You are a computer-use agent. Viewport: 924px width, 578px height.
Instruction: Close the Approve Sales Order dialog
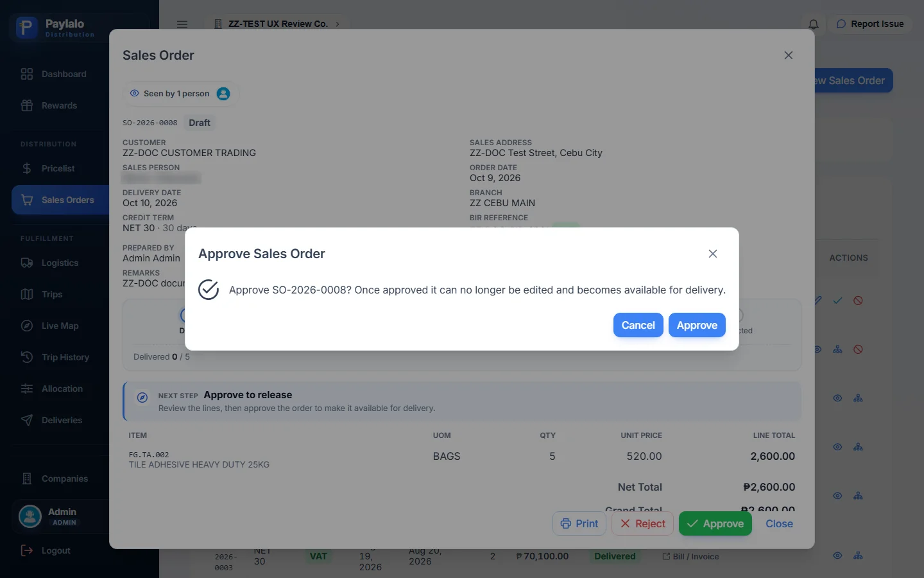(712, 254)
